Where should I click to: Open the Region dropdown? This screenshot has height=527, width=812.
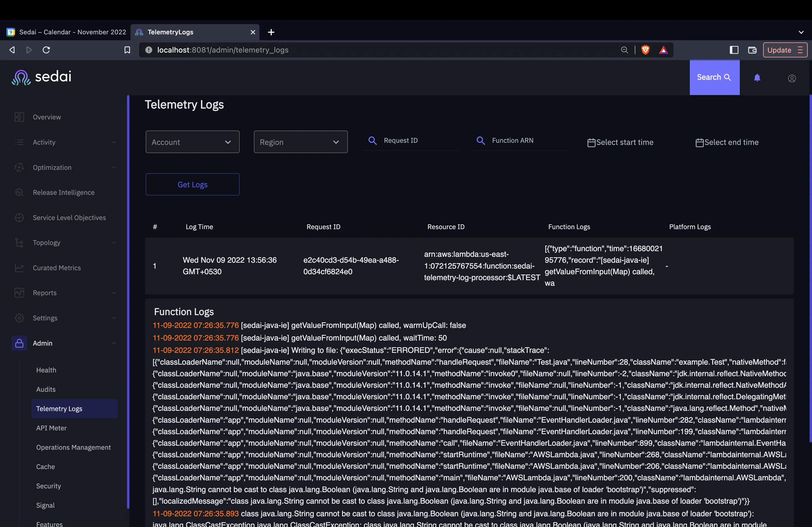(x=300, y=142)
